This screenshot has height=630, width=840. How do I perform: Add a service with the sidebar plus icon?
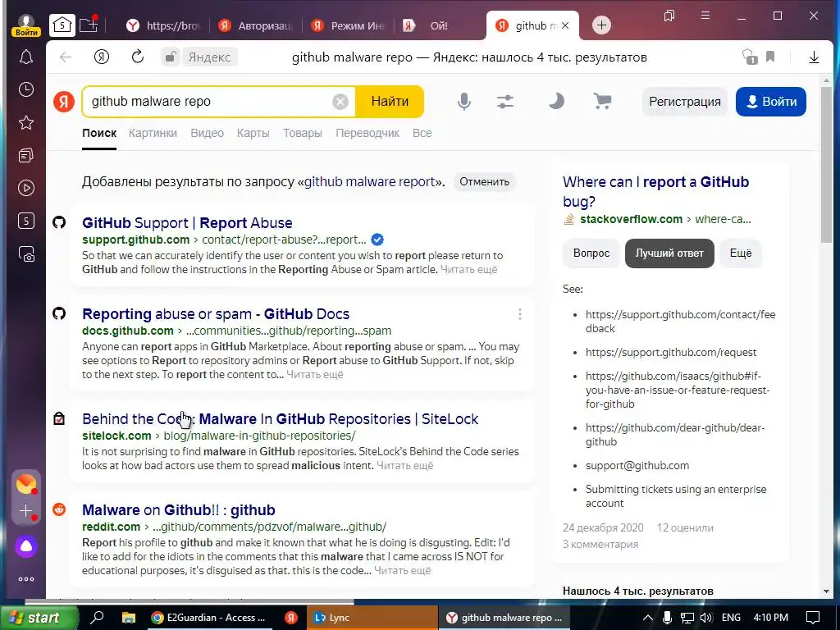pyautogui.click(x=25, y=511)
